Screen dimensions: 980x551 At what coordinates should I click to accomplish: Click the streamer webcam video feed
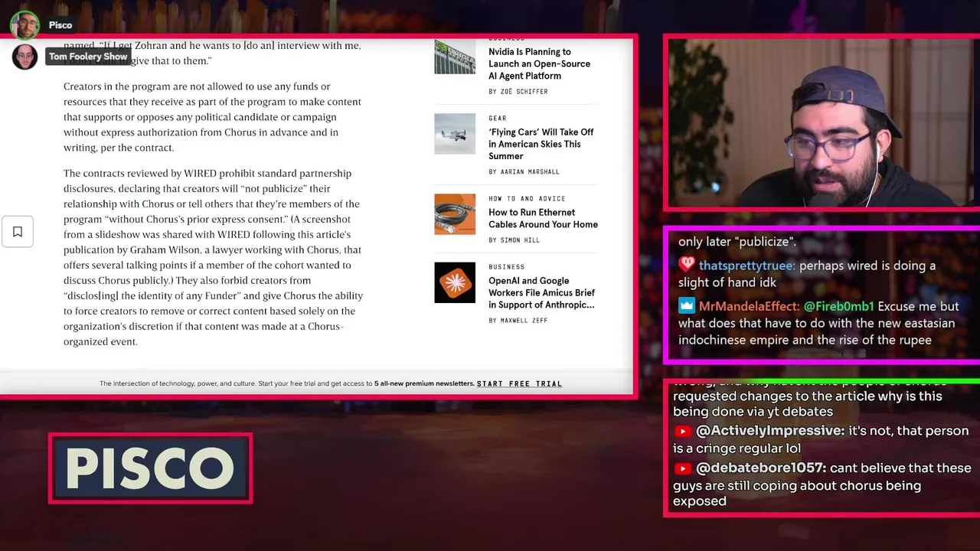[x=822, y=122]
